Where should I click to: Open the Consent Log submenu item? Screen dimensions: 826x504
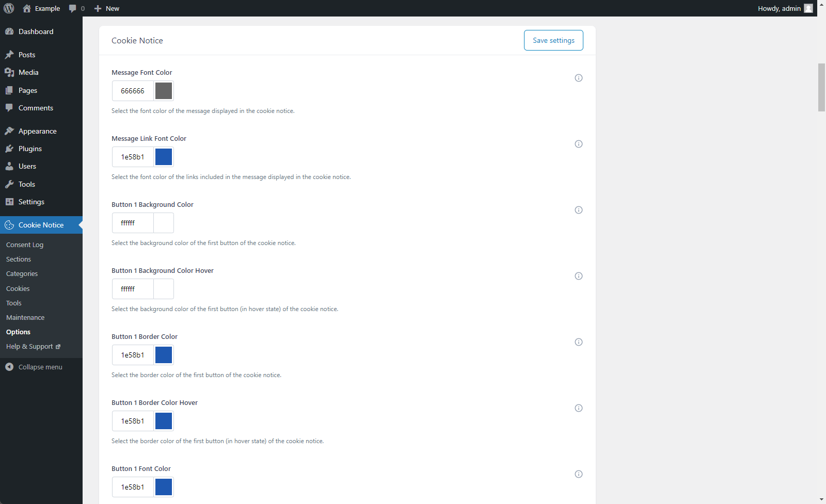click(25, 245)
